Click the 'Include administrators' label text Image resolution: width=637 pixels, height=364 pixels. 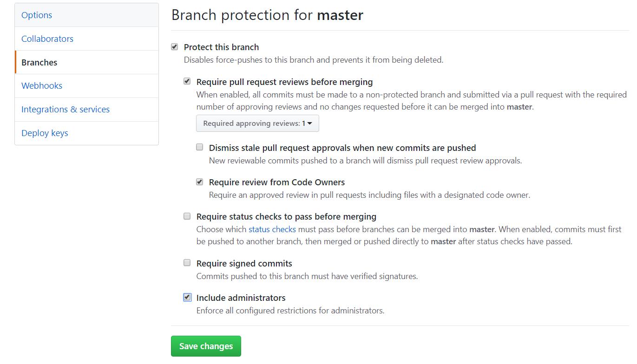pos(241,298)
